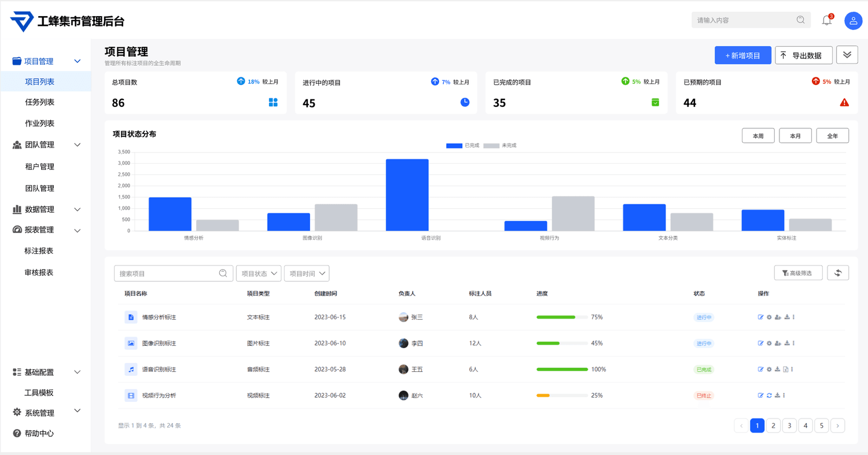Select the 本月 chart time range
Screen dimensions: 868x455
(x=795, y=136)
